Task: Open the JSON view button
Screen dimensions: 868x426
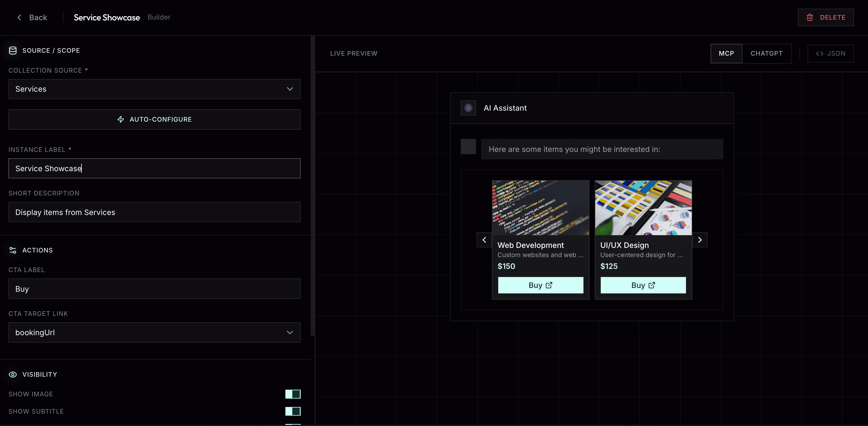Action: tap(830, 53)
